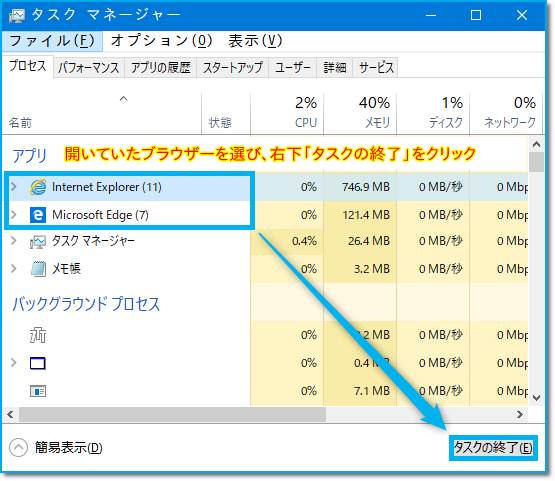Click sort arrow above 名前 column

pyautogui.click(x=123, y=98)
